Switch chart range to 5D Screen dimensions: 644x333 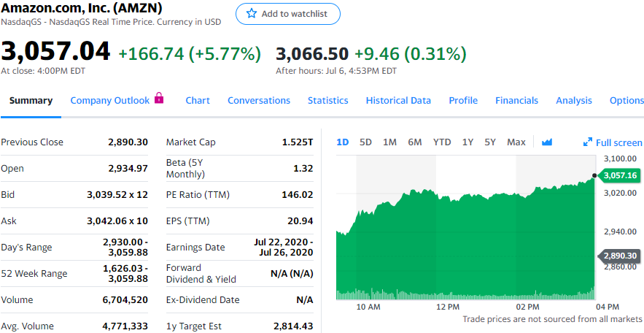tap(365, 142)
